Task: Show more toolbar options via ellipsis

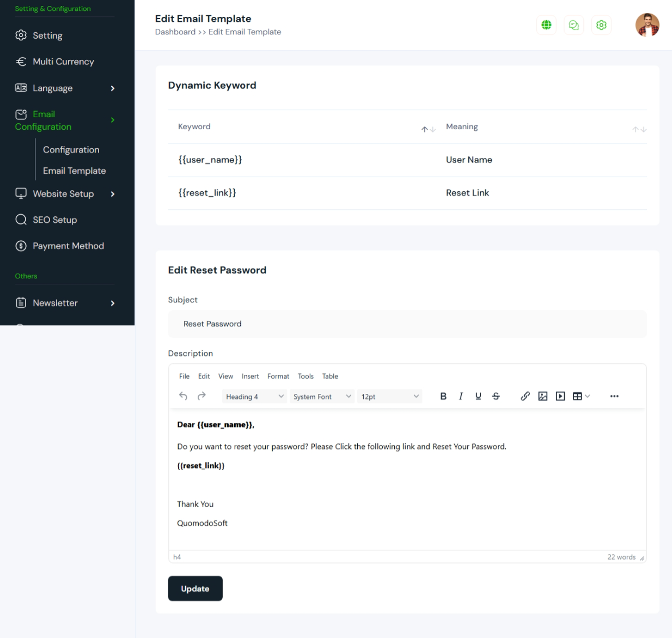Action: point(614,396)
